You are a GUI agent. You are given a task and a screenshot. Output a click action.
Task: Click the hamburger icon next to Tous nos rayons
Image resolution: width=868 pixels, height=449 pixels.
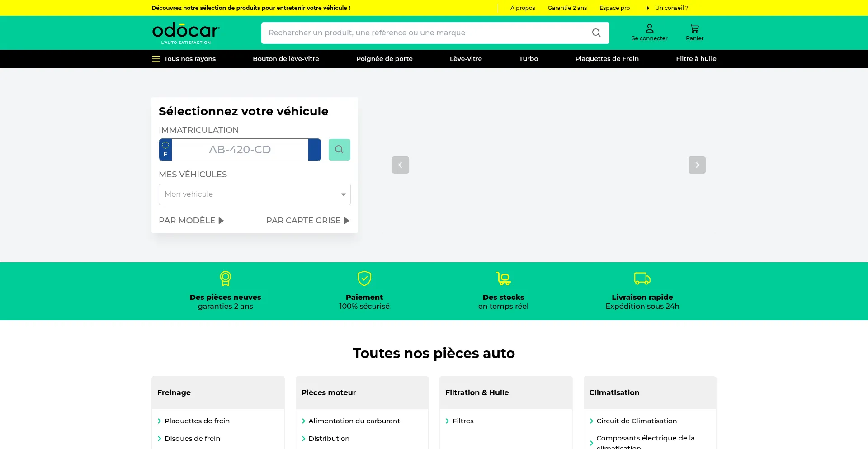(156, 59)
